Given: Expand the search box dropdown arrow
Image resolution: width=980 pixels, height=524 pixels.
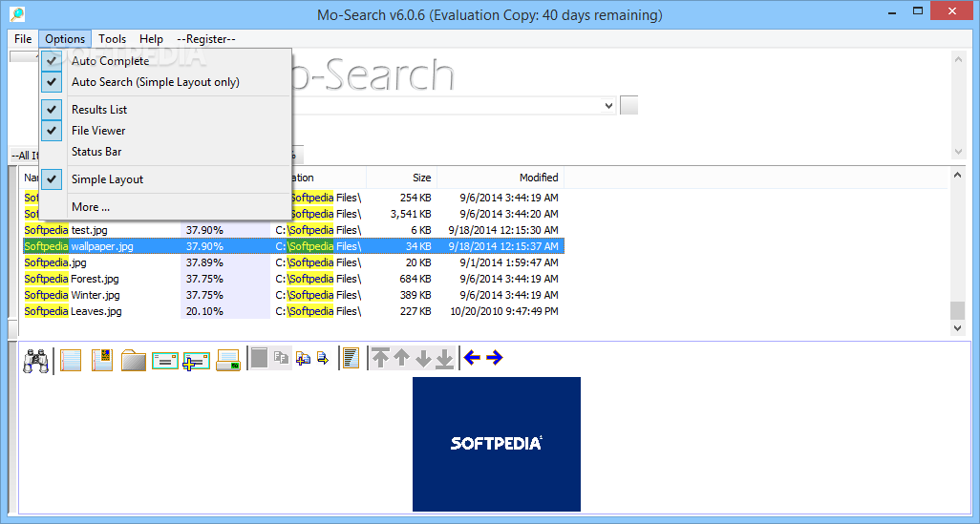Looking at the screenshot, I should click(608, 106).
